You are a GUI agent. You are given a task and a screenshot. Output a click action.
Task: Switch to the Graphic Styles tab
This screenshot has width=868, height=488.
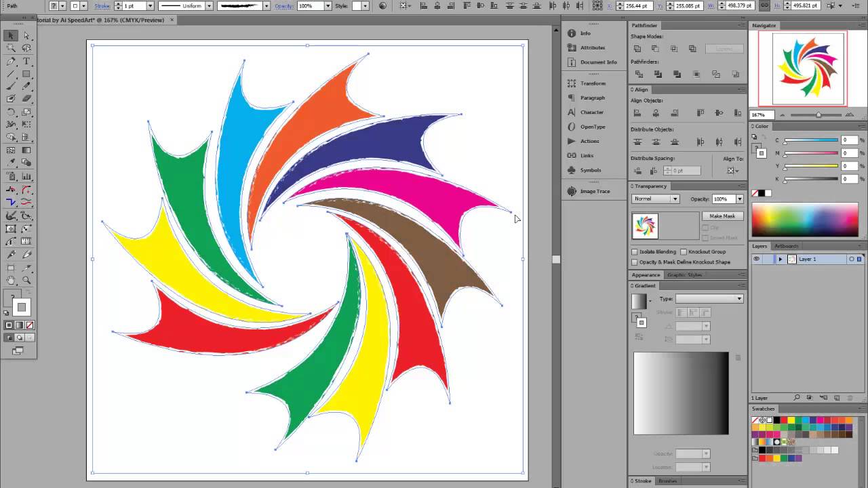pyautogui.click(x=685, y=274)
